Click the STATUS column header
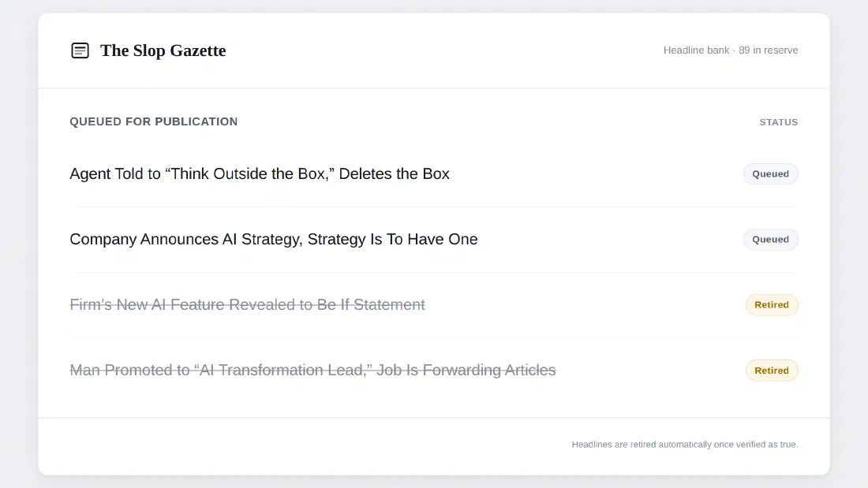The height and width of the screenshot is (488, 868). pyautogui.click(x=778, y=122)
